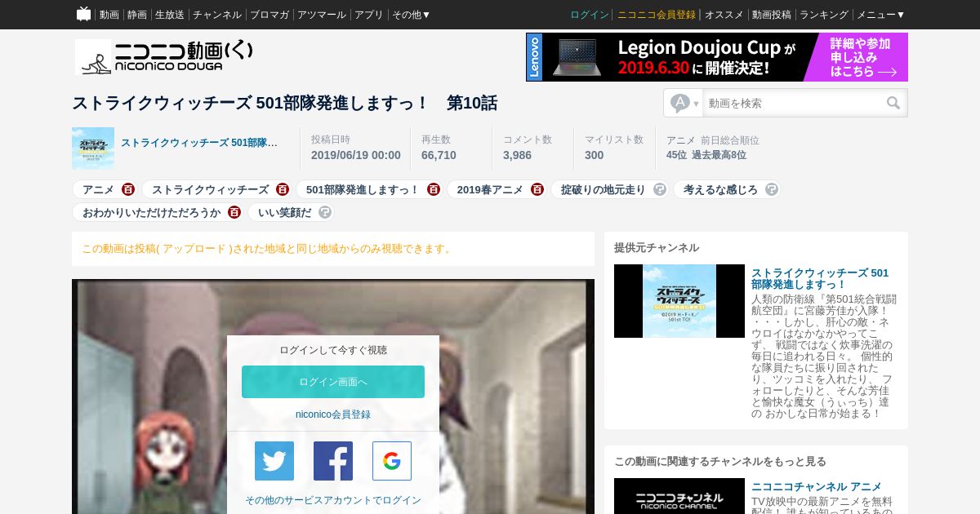The width and height of the screenshot is (980, 514).
Task: Log in with Facebook icon
Action: pos(333,461)
